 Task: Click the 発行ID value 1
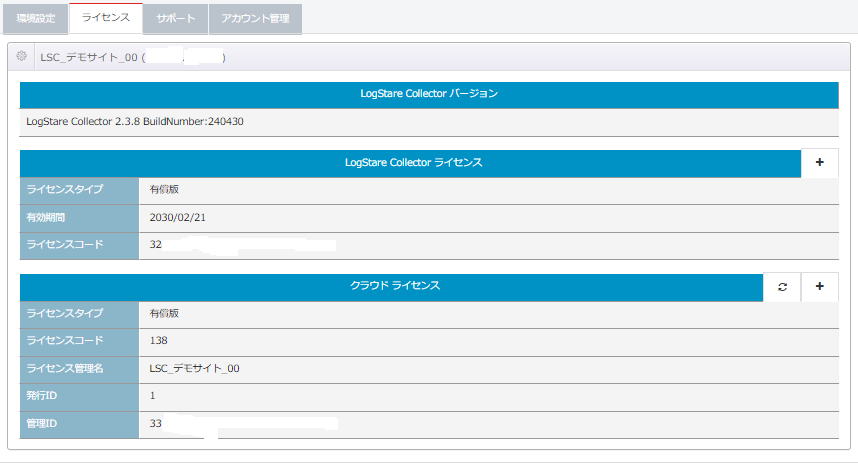(x=152, y=396)
